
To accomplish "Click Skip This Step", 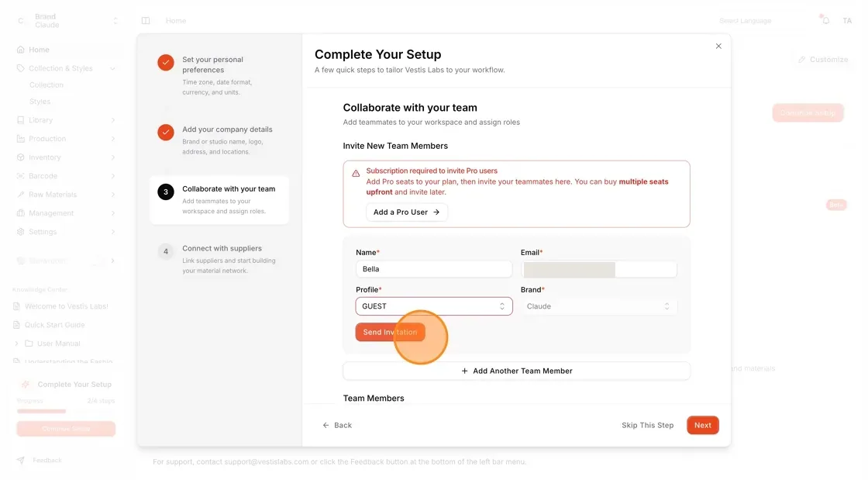I will click(x=648, y=425).
